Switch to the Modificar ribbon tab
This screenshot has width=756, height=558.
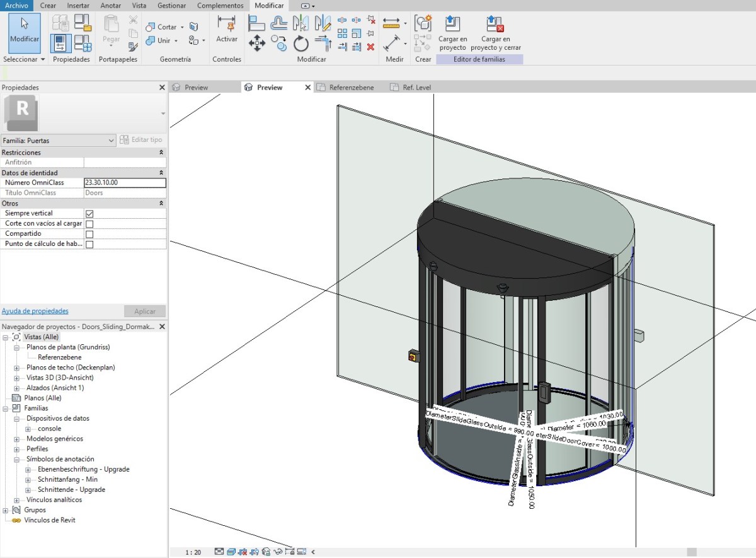(x=269, y=5)
